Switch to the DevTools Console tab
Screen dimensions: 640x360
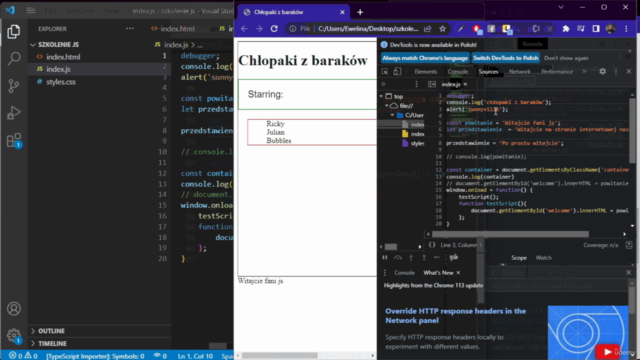tap(458, 71)
